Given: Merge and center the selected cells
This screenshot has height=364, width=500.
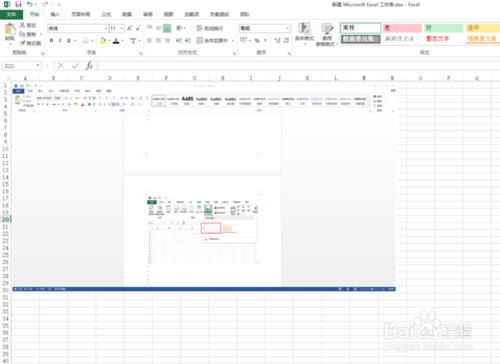Looking at the screenshot, I should [212, 40].
